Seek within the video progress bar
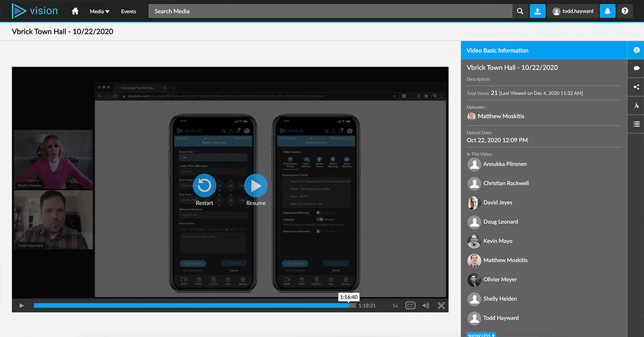Image resolution: width=644 pixels, height=337 pixels. point(195,305)
